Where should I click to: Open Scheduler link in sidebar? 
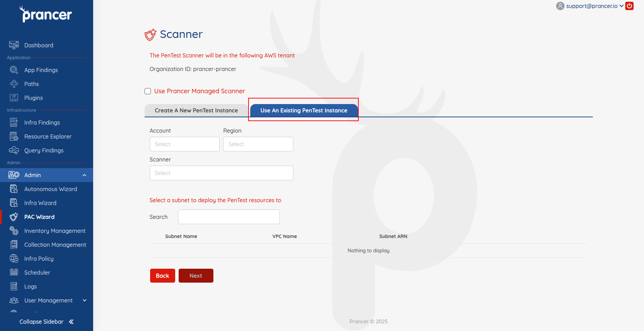[x=37, y=273]
